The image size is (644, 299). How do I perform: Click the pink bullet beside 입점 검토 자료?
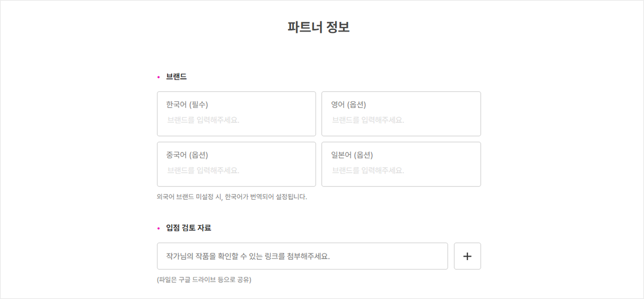(x=158, y=228)
